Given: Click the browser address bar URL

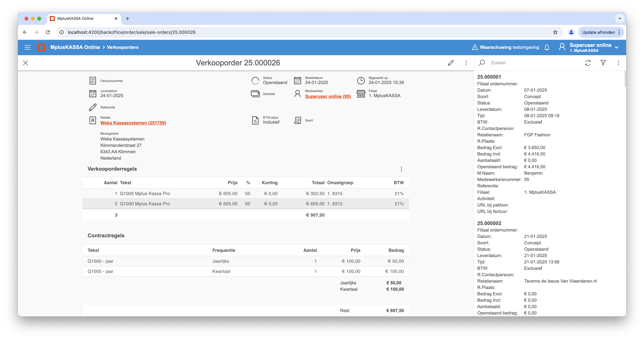Looking at the screenshot, I should click(x=132, y=32).
